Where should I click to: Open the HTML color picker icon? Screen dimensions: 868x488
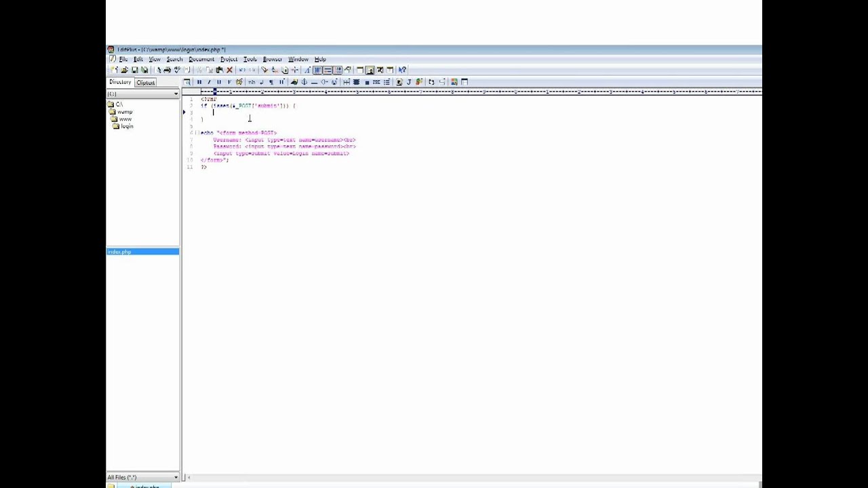(x=239, y=82)
